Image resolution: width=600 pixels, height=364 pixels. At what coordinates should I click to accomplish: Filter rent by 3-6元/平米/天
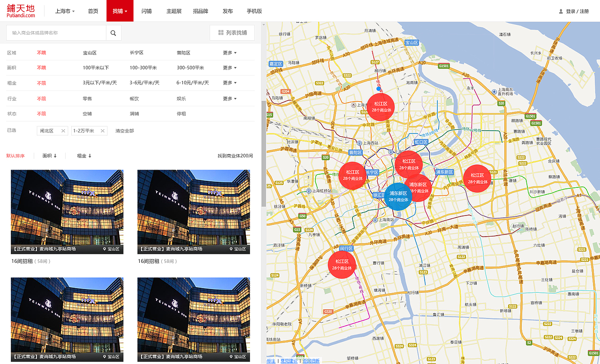pyautogui.click(x=144, y=83)
